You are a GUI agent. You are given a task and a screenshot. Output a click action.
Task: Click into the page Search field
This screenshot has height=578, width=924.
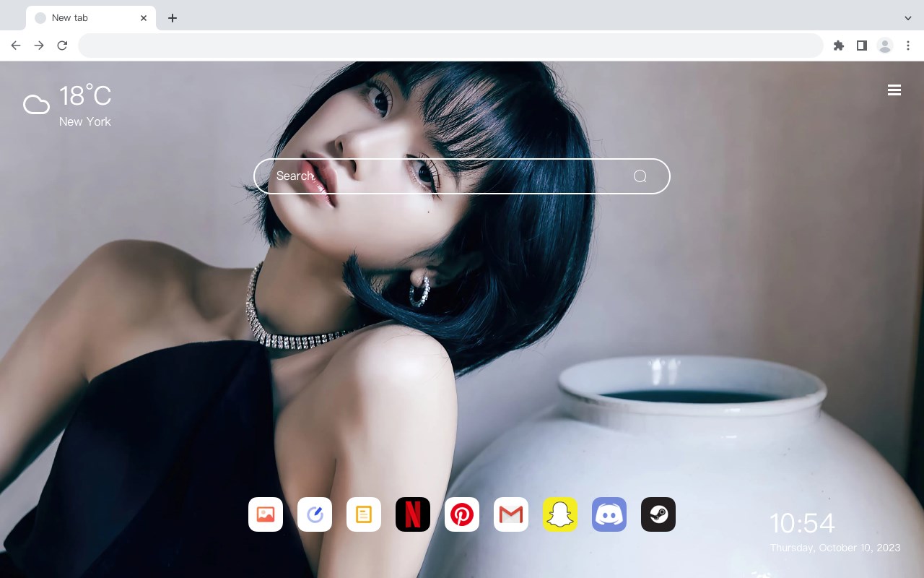[x=462, y=176]
